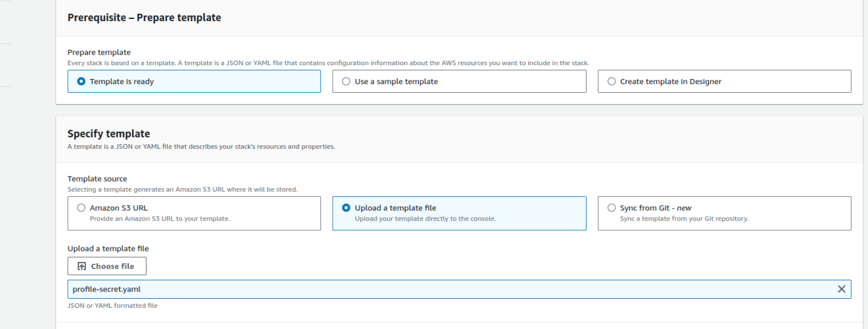Click the upload arrow icon on Choose file

point(82,266)
